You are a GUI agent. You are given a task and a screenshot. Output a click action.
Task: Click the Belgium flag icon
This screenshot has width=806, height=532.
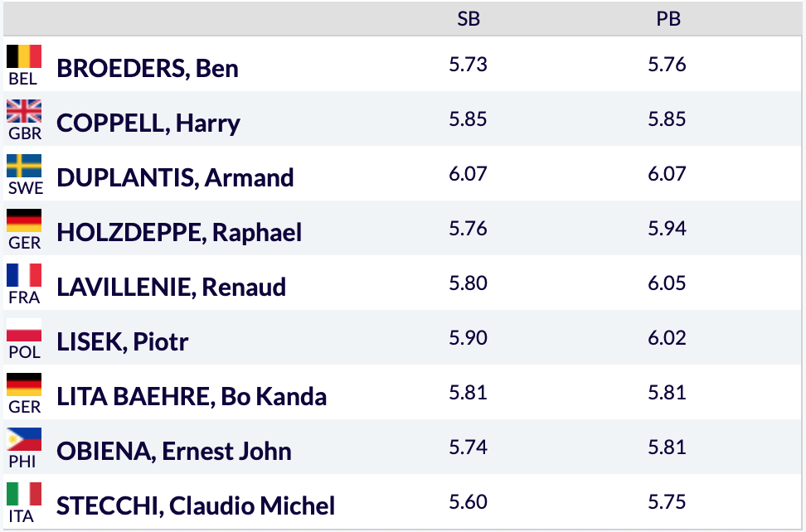pyautogui.click(x=24, y=56)
